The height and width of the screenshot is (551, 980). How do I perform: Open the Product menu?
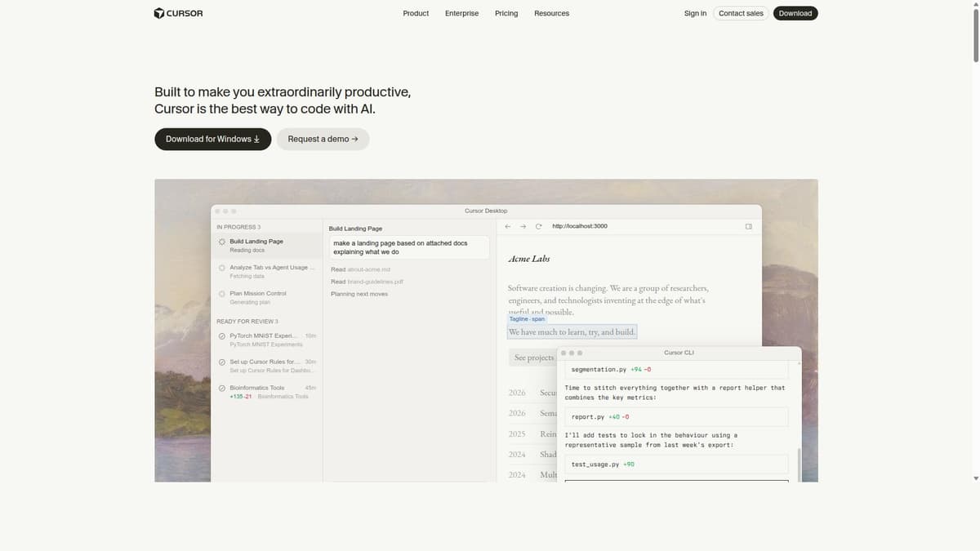[416, 13]
